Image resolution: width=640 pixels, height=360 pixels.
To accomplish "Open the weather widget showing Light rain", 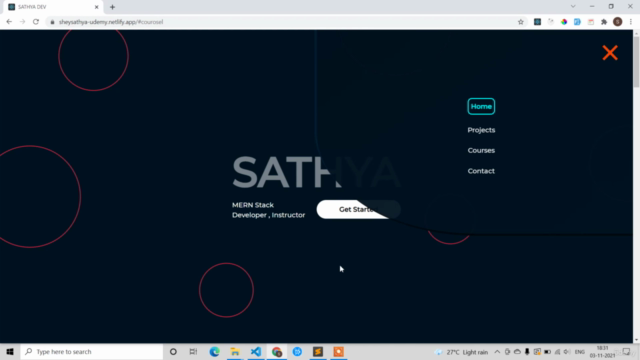I will [x=462, y=352].
